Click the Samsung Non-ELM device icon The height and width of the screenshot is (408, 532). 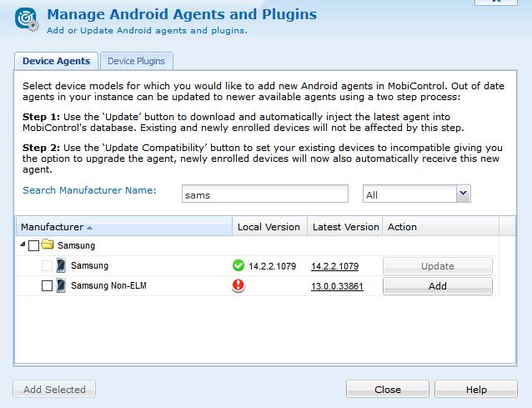tap(61, 286)
